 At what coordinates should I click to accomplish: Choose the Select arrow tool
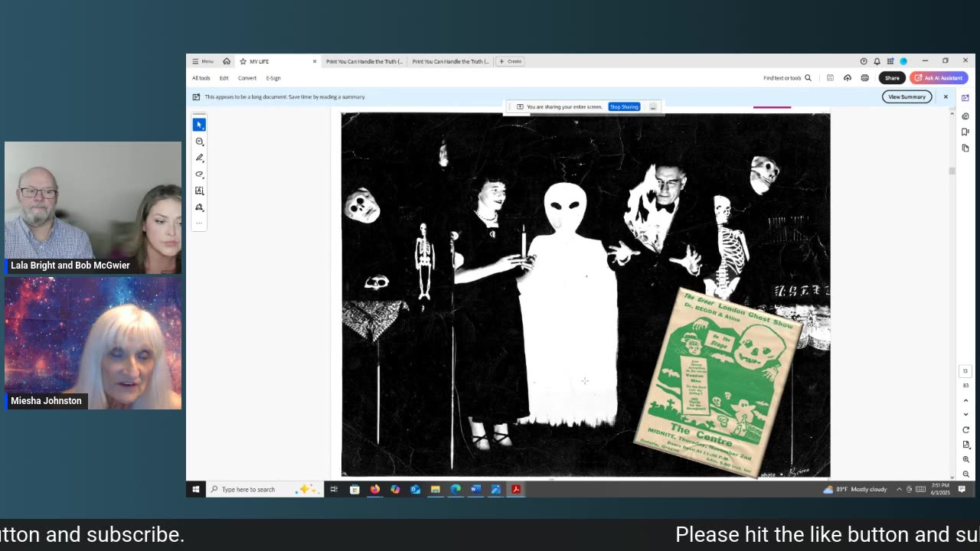pyautogui.click(x=199, y=125)
